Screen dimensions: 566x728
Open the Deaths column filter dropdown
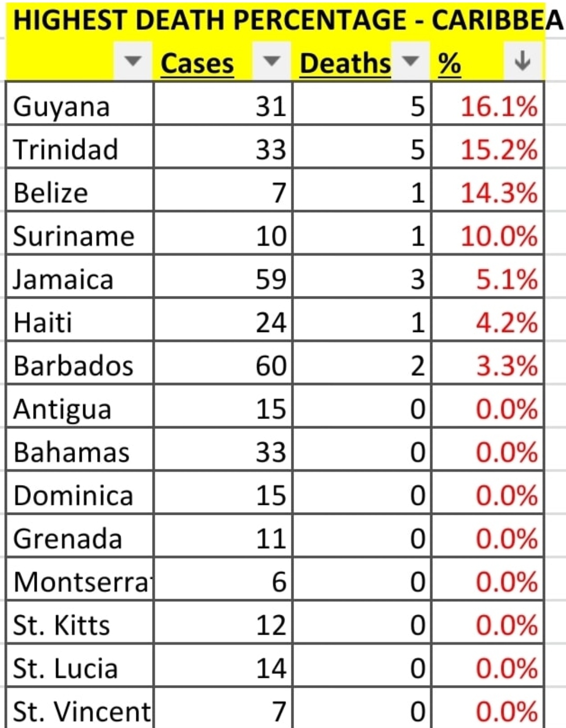click(410, 62)
